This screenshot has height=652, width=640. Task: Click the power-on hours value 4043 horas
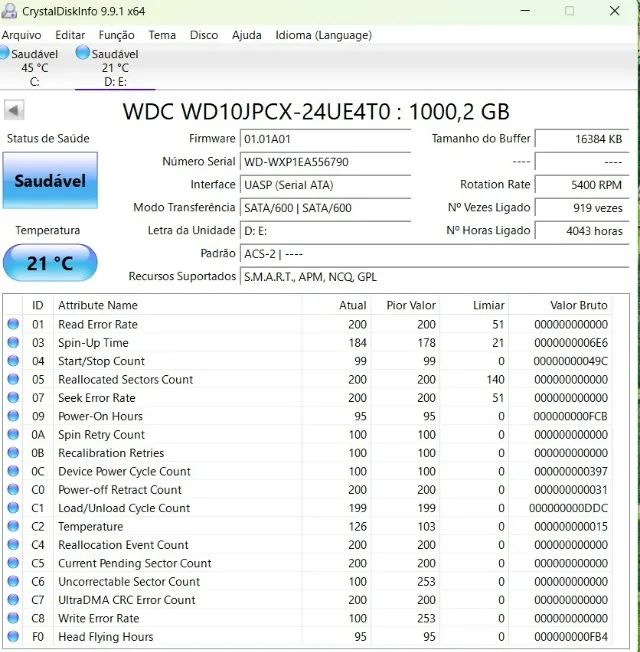pos(582,231)
